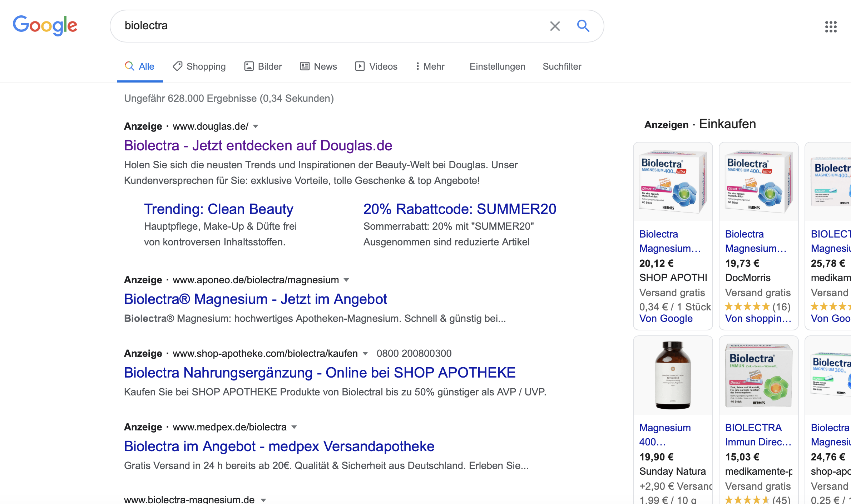Clear the search box with X

click(x=555, y=26)
